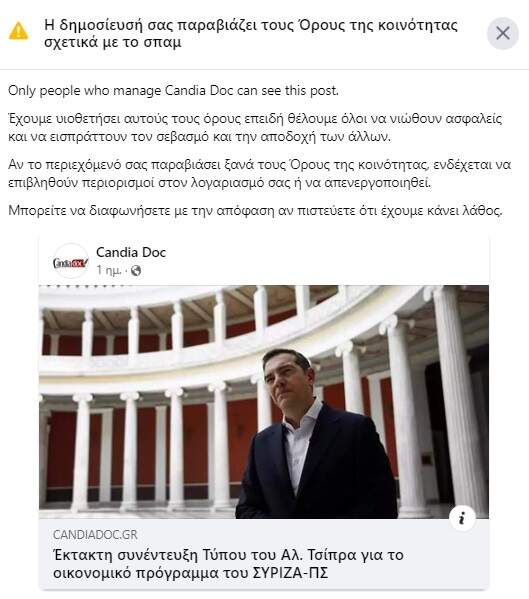This screenshot has width=529, height=599.
Task: Click "Only people who manage" visibility notice
Action: click(84, 91)
